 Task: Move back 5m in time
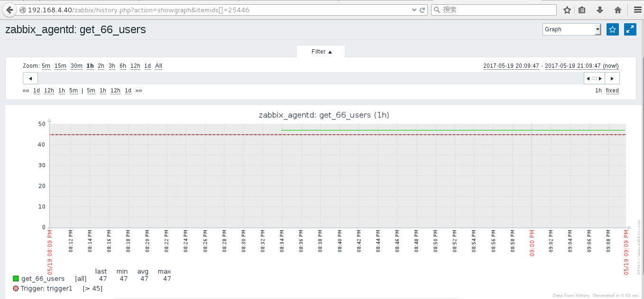[74, 91]
